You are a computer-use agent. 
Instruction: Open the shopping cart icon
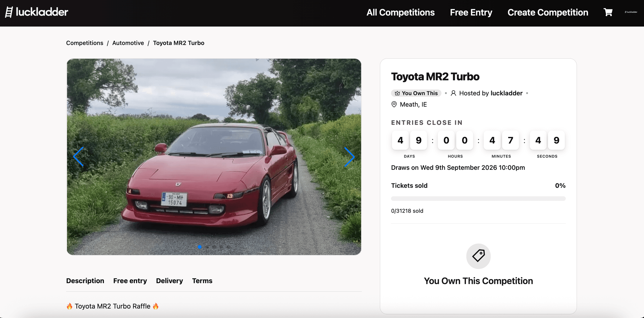tap(608, 12)
